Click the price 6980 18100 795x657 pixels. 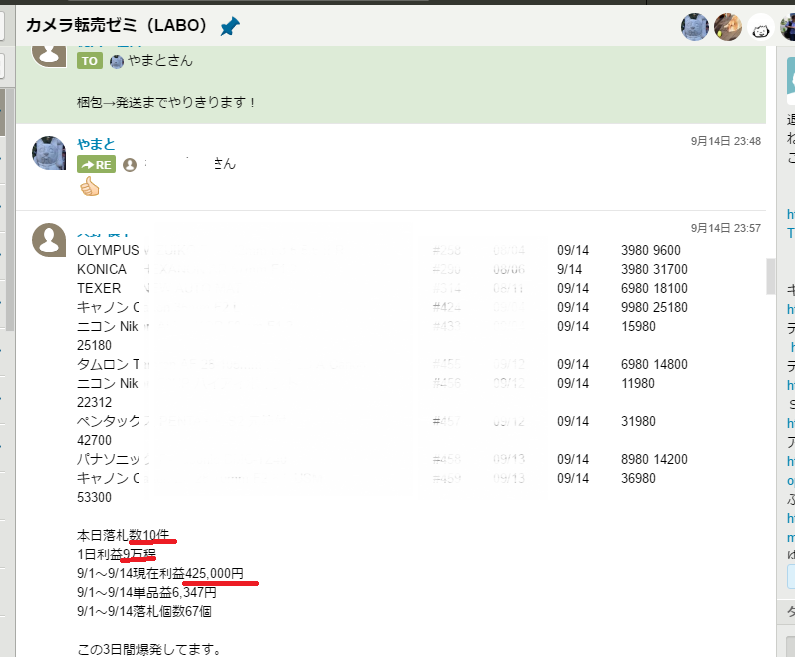click(654, 288)
